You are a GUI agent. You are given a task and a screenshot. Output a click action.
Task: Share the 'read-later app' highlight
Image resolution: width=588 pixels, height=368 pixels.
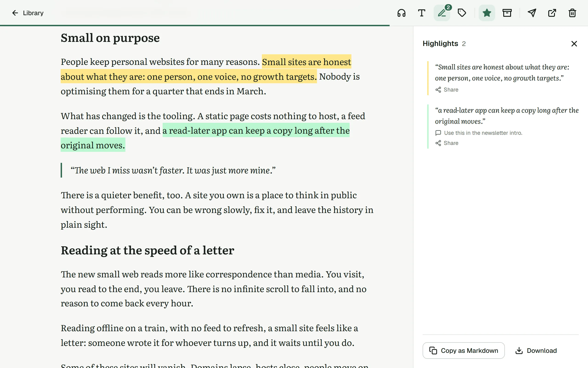pos(447,143)
